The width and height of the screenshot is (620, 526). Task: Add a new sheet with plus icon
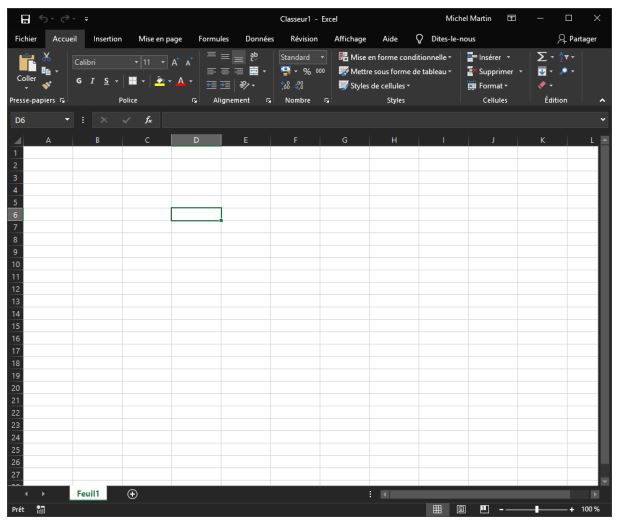pos(132,494)
